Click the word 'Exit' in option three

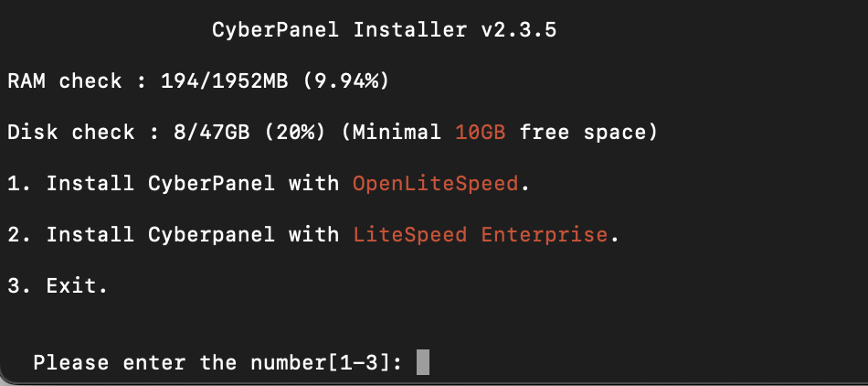(x=71, y=285)
